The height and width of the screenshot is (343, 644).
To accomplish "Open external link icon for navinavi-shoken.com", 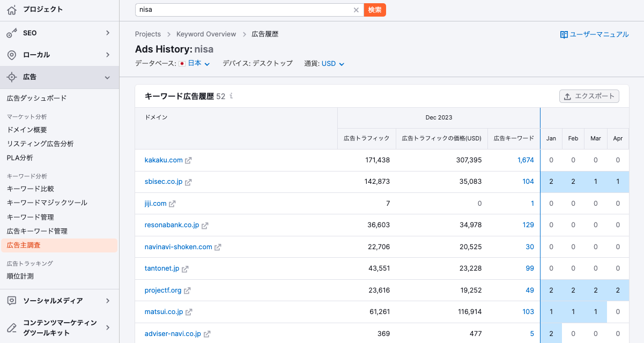I will 218,247.
